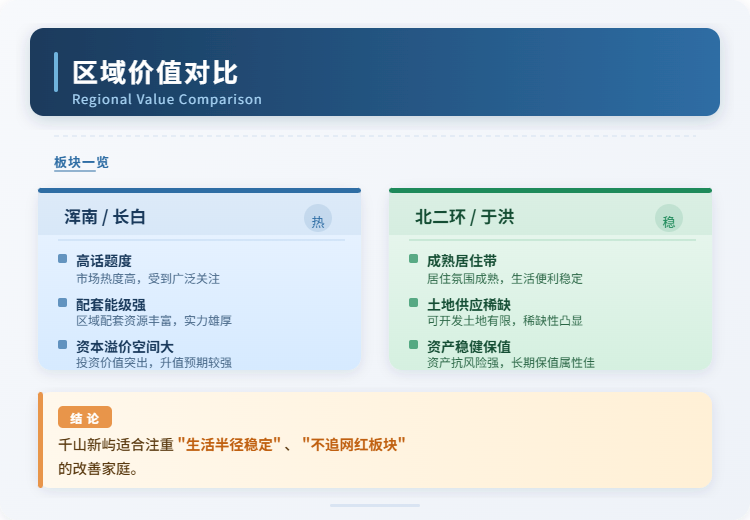The height and width of the screenshot is (520, 750).
Task: Click the 稳 badge on 北二环 / 于洪 card
Action: (x=669, y=218)
